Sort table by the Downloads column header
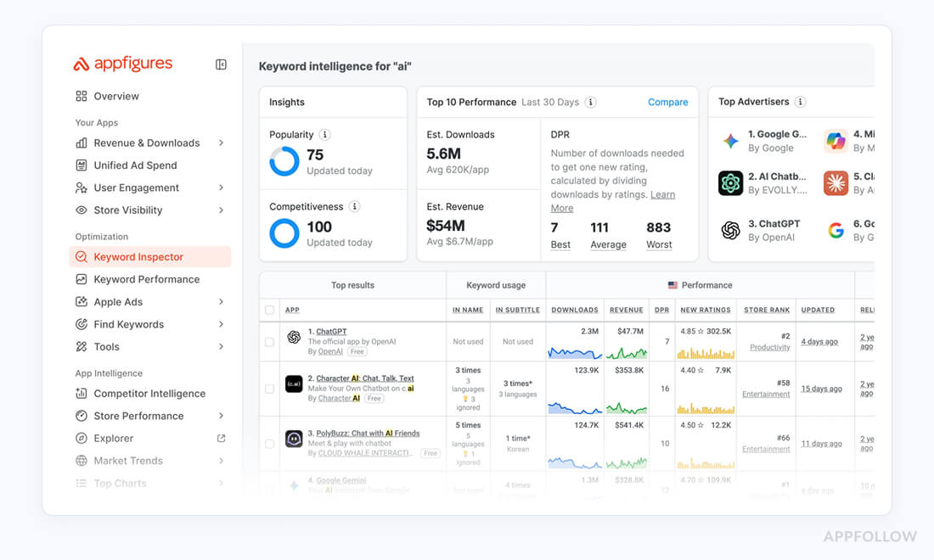Screen dimensions: 934x560 point(575,311)
